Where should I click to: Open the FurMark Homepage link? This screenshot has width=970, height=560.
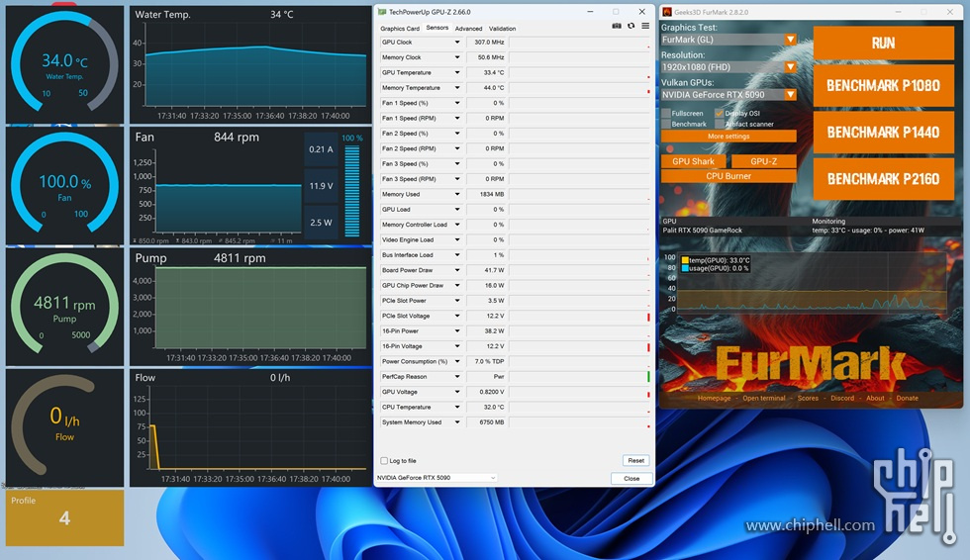pyautogui.click(x=714, y=398)
